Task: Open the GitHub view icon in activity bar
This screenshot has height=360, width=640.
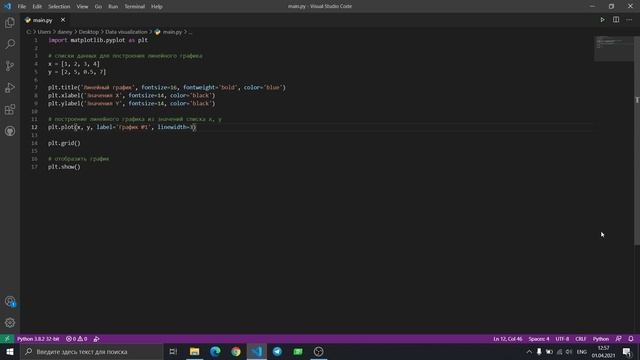Action: point(10,131)
